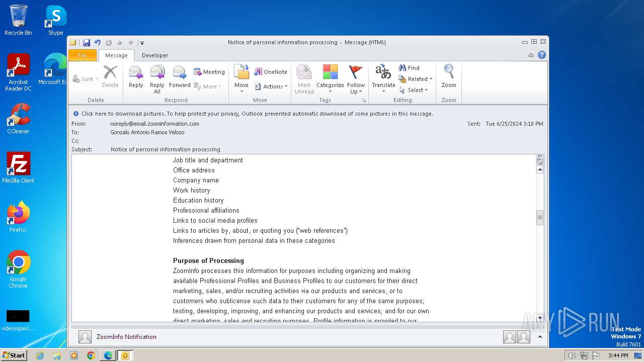This screenshot has height=362, width=644.
Task: Go to previous item arrow
Action: point(120,43)
